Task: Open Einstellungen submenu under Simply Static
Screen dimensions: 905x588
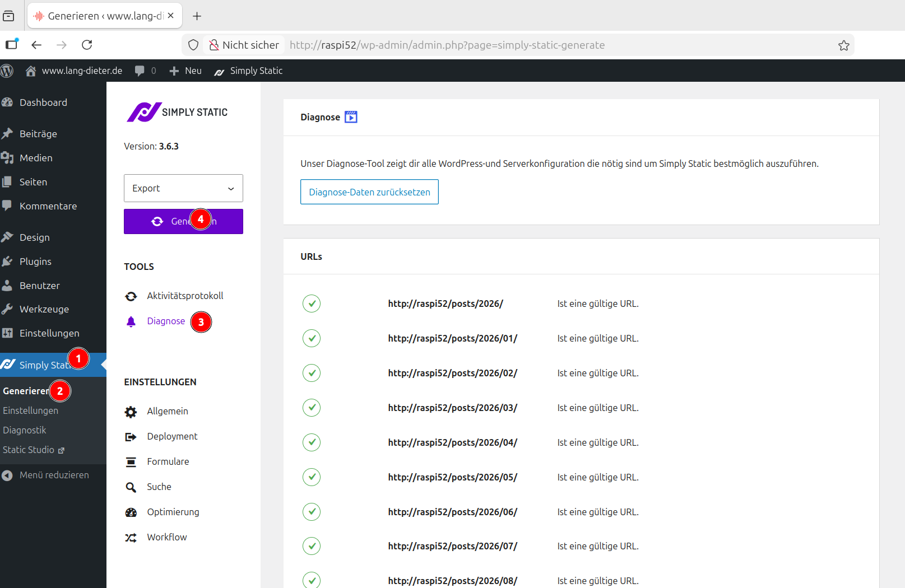Action: coord(30,410)
